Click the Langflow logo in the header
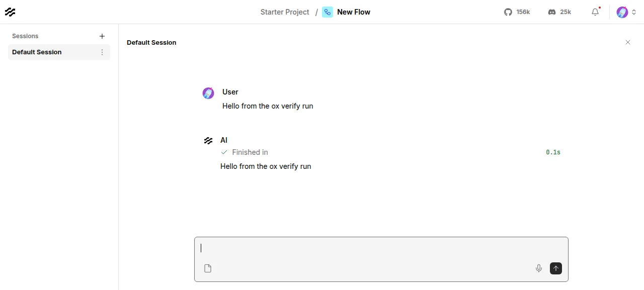The image size is (644, 290). 10,12
